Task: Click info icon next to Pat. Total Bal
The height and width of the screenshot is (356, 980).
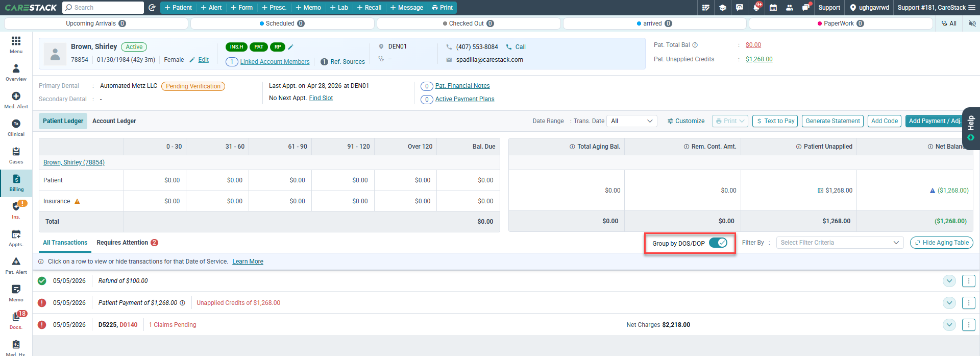Action: coord(695,45)
